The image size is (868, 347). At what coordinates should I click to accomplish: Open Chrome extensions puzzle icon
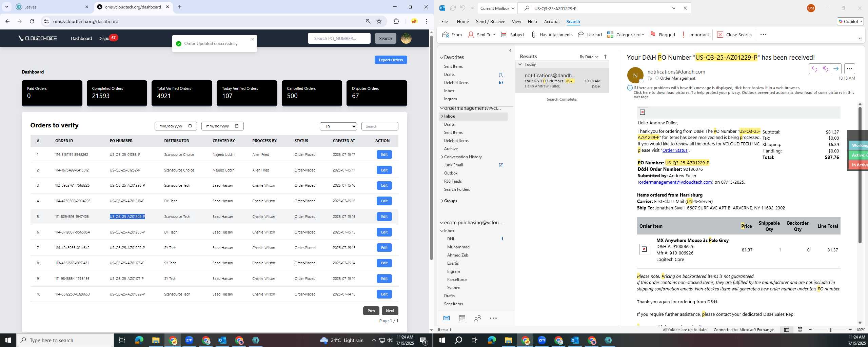(x=396, y=21)
